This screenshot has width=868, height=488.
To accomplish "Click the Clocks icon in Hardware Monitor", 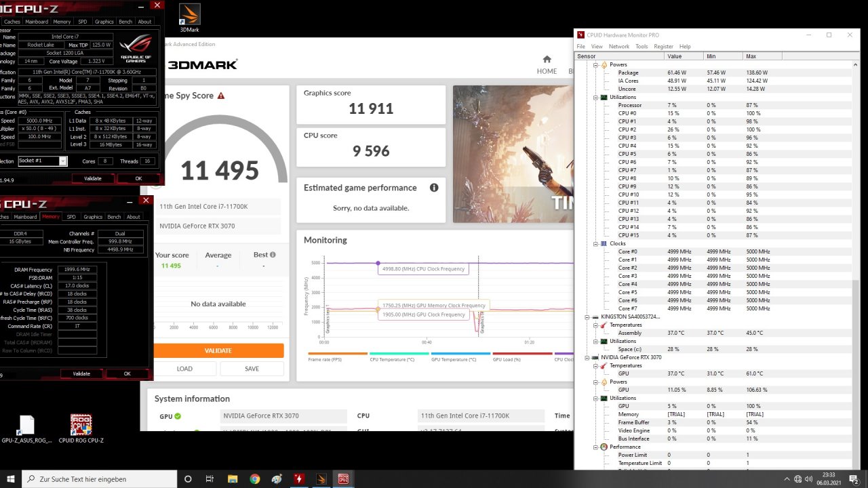I will point(604,243).
